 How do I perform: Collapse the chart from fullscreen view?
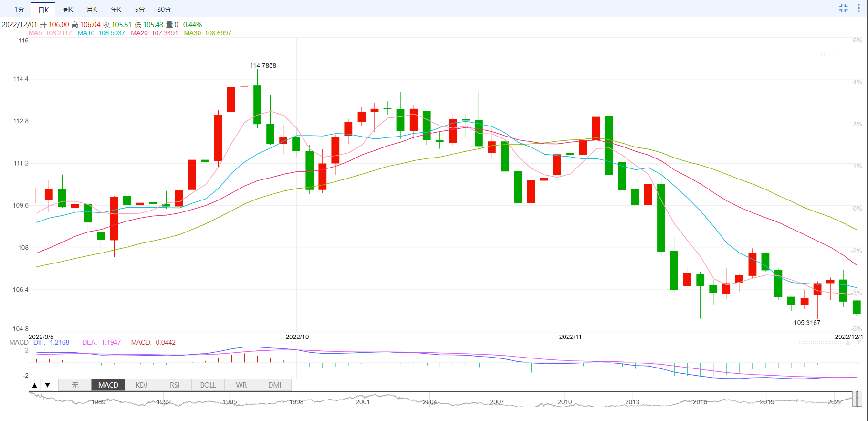pyautogui.click(x=843, y=8)
